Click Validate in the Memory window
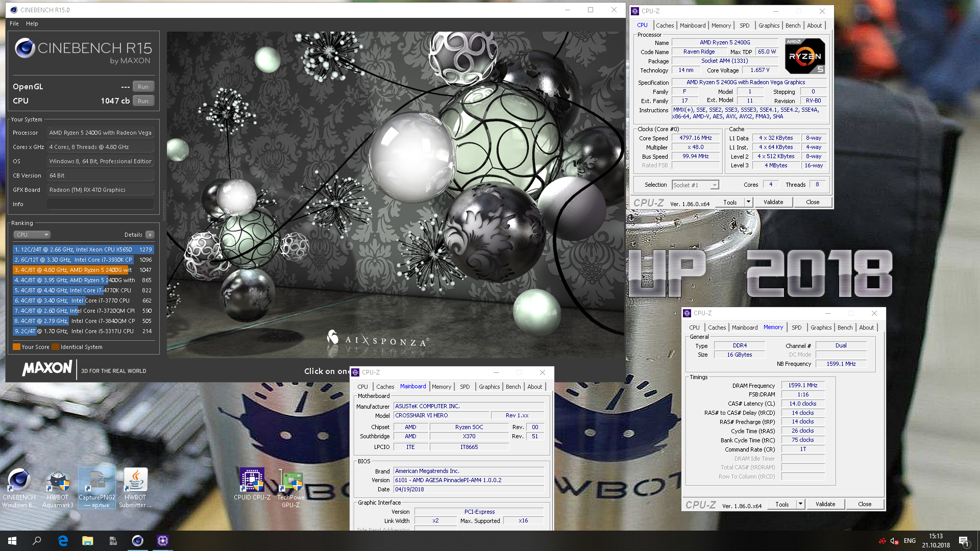Viewport: 980px width, 551px height. coord(825,504)
